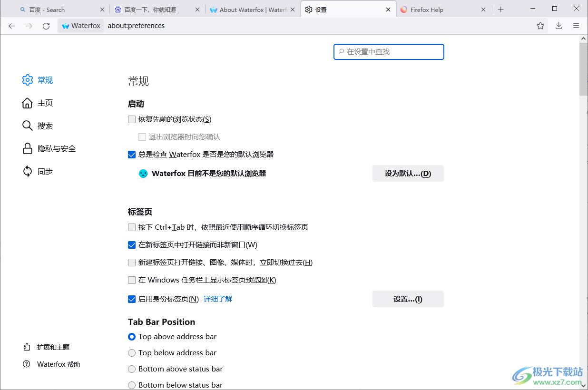This screenshot has width=588, height=390.
Task: Click the sync arrows icon for 同步
Action: (28, 171)
